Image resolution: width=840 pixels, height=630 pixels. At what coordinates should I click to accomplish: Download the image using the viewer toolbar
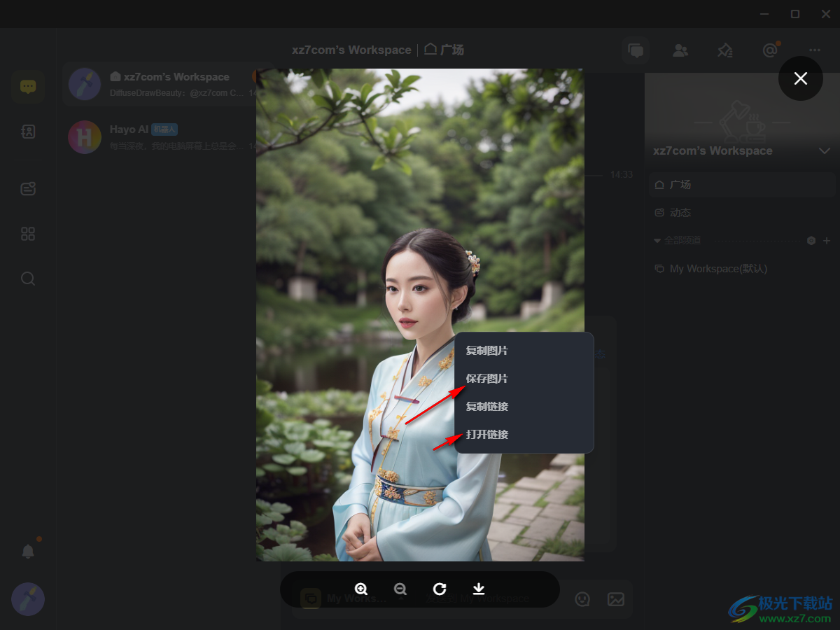point(479,589)
